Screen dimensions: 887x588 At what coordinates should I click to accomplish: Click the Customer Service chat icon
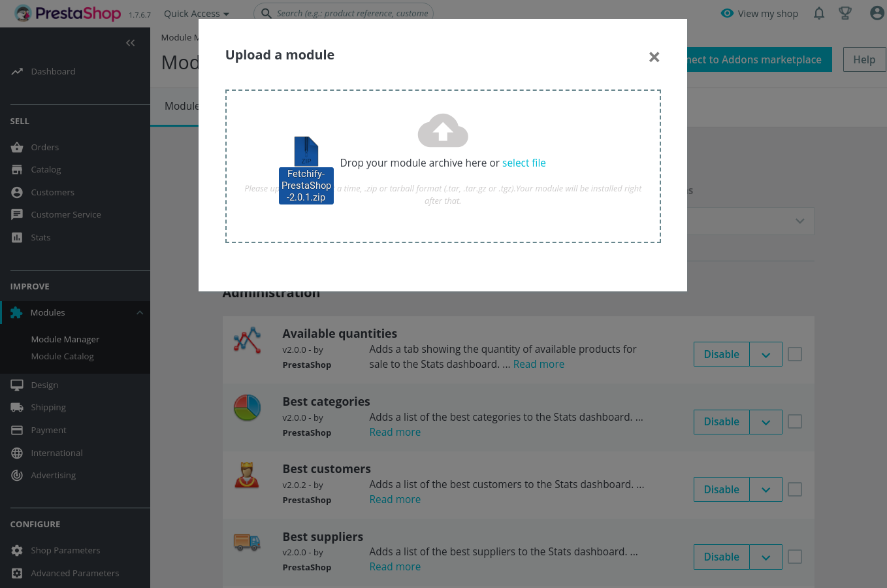pos(17,214)
